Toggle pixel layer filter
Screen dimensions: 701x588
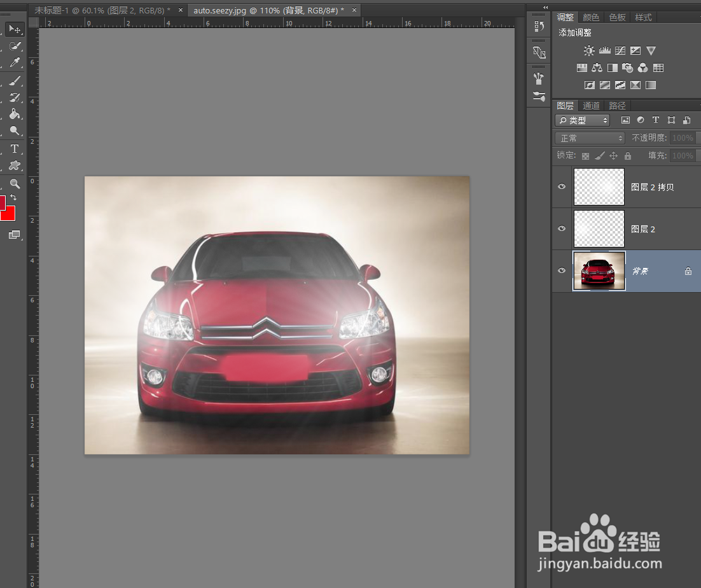click(x=625, y=120)
